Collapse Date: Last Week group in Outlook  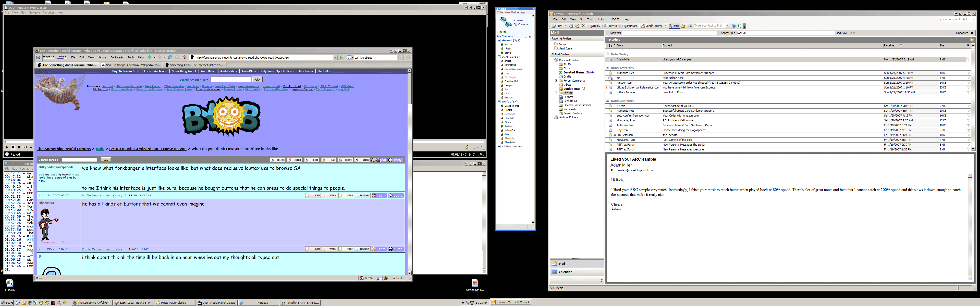click(x=608, y=101)
